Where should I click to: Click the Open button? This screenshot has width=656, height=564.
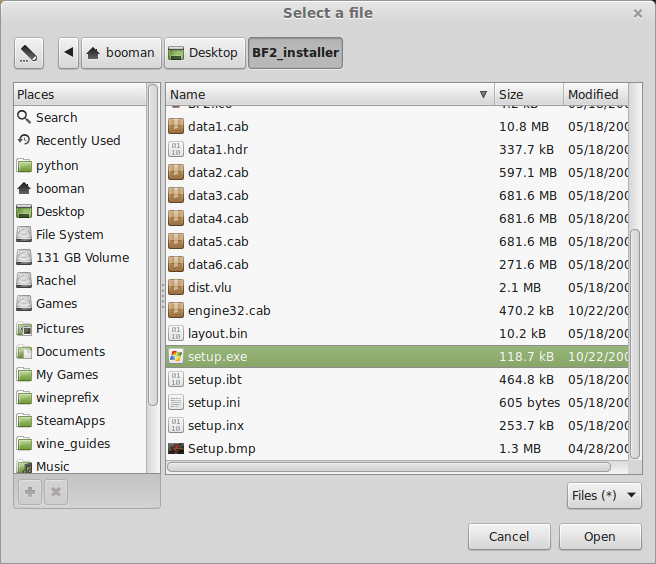pyautogui.click(x=600, y=536)
